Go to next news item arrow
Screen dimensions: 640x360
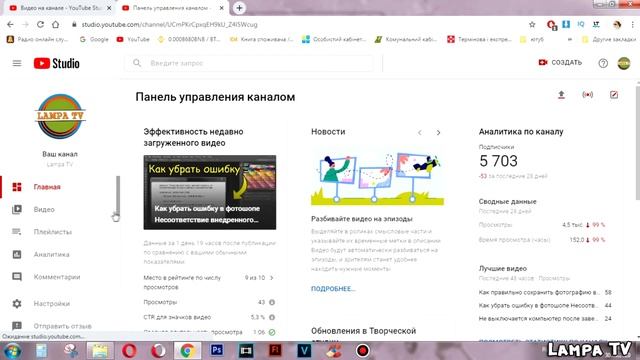click(x=438, y=133)
